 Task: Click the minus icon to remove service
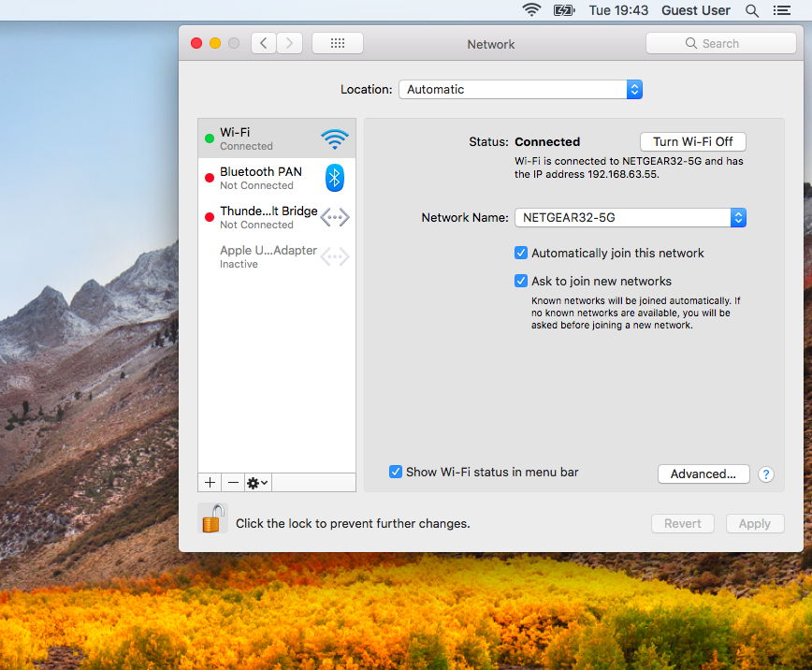(x=233, y=482)
